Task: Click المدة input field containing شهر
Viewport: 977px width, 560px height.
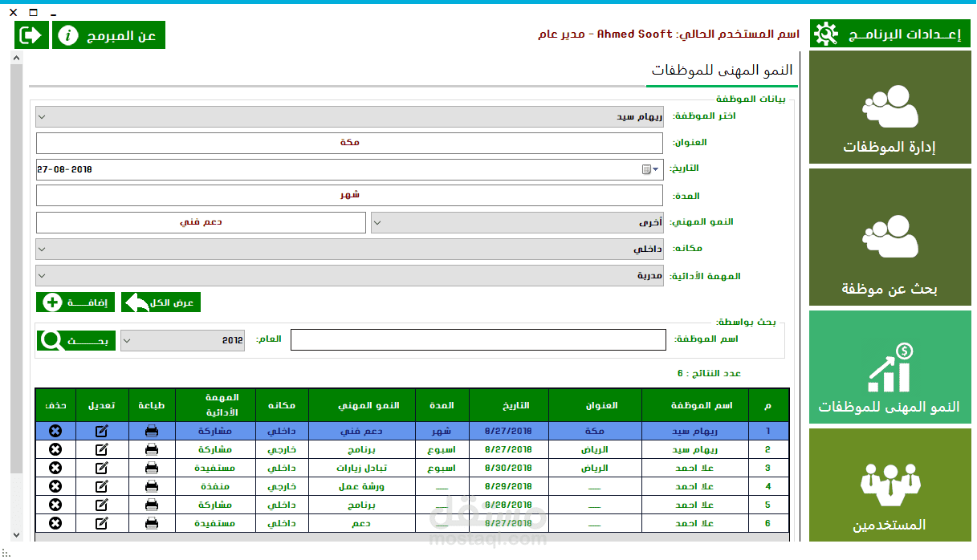Action: 349,196
